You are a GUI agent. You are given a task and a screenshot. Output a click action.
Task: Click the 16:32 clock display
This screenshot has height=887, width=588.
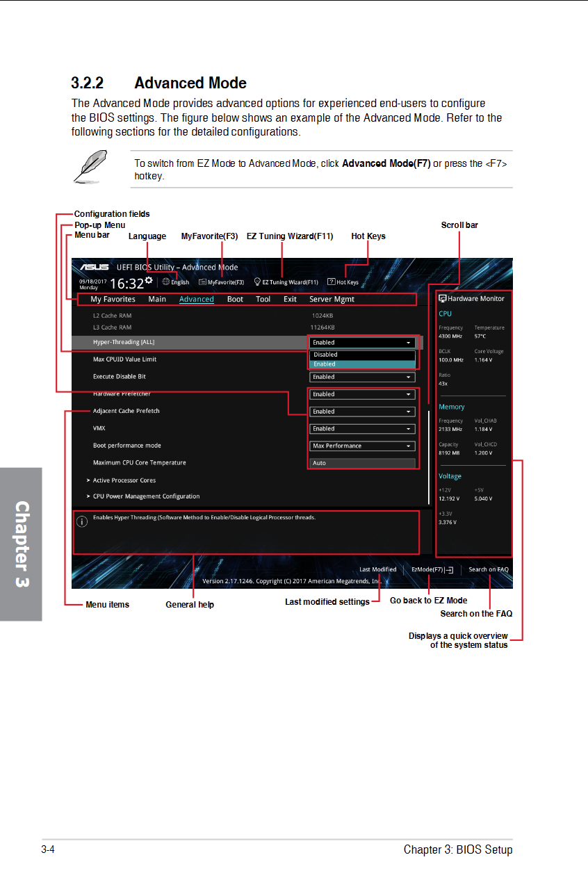(126, 283)
